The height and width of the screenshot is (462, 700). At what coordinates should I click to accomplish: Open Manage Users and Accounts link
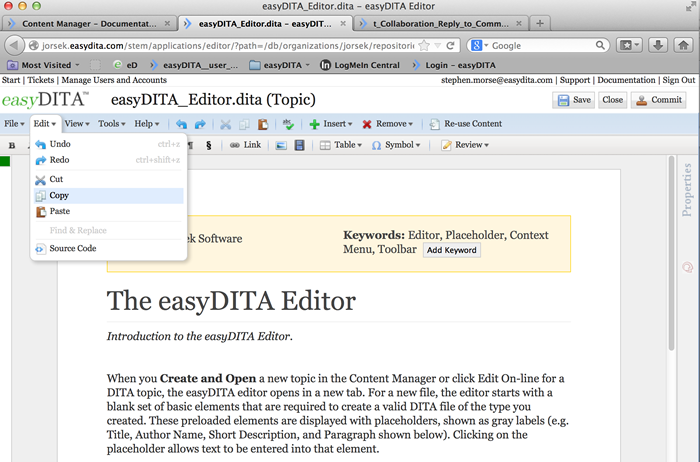click(114, 80)
